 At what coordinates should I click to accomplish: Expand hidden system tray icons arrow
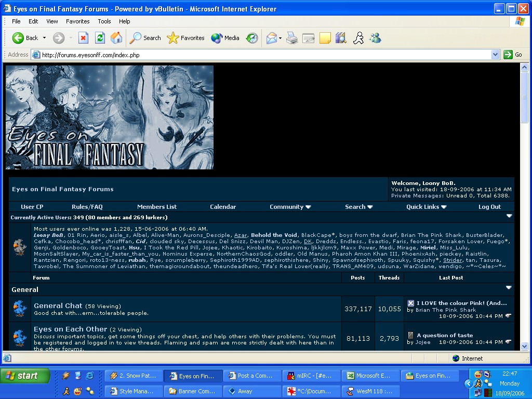(469, 384)
